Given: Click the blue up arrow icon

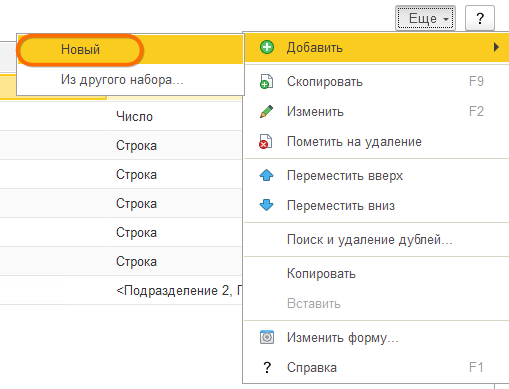Looking at the screenshot, I should click(266, 175).
